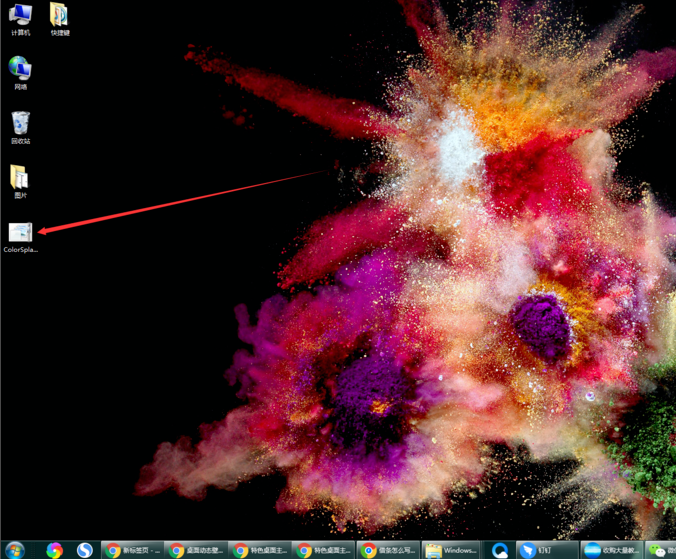
Task: Click the ColorSpla... file name label
Action: coord(20,249)
